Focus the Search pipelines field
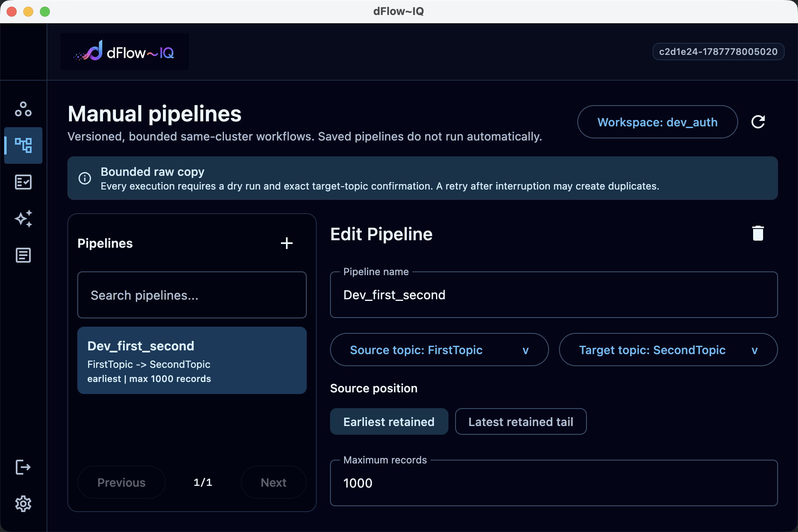The image size is (798, 532). click(192, 295)
